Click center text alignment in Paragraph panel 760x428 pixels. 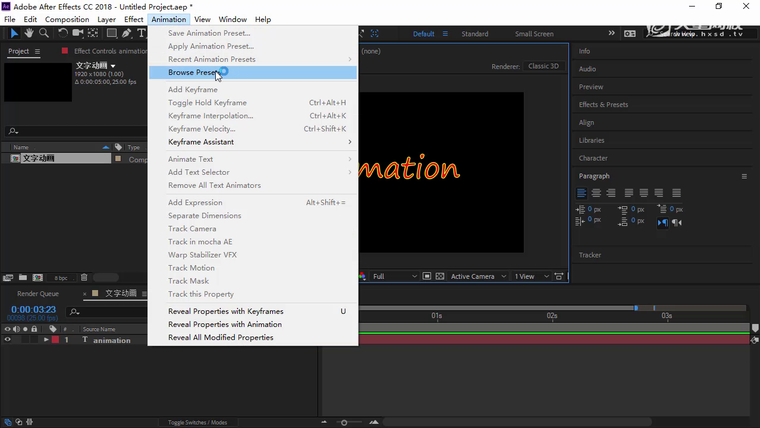(x=597, y=193)
